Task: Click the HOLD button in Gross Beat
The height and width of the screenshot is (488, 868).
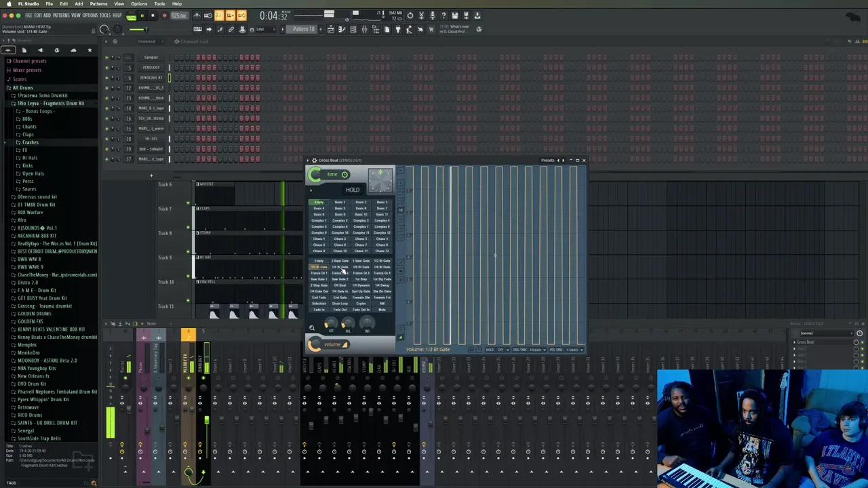Action: [353, 190]
